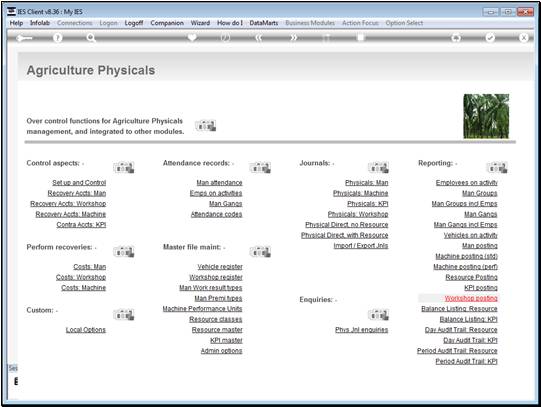Click the round X icon in the toolbar
Screen dimensions: 541x407
pyautogui.click(x=524, y=38)
